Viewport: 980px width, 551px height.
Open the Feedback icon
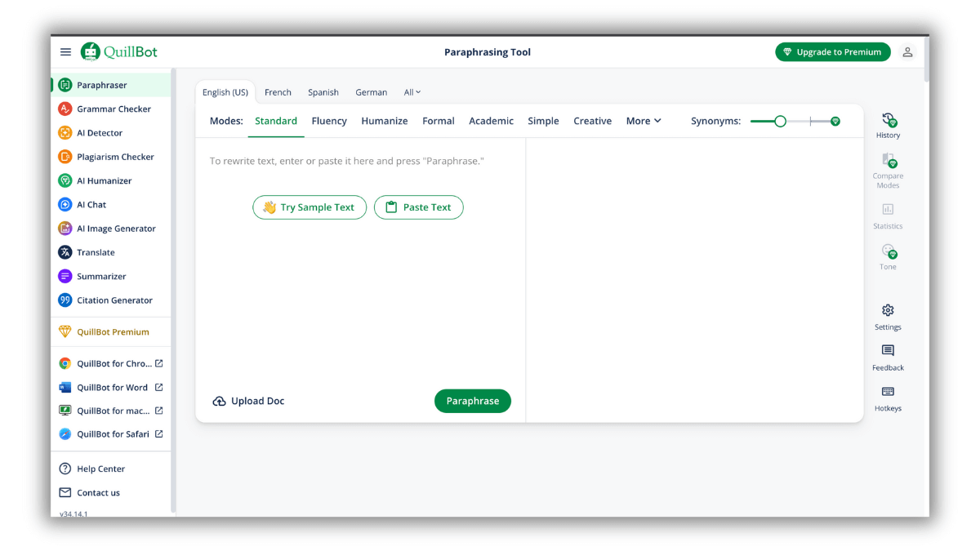pos(888,351)
